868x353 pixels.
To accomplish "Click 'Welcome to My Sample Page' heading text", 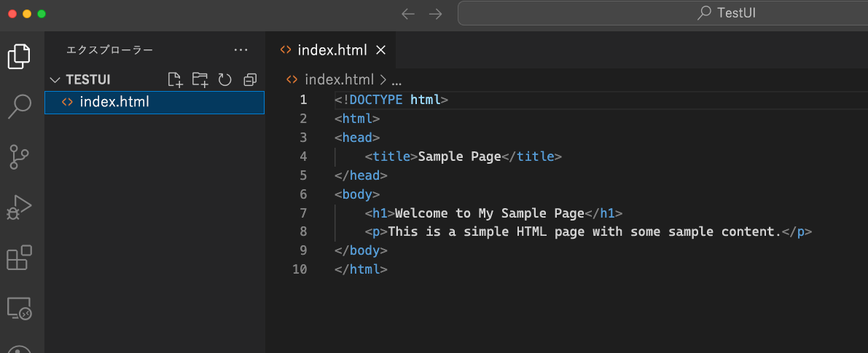I will pos(490,213).
